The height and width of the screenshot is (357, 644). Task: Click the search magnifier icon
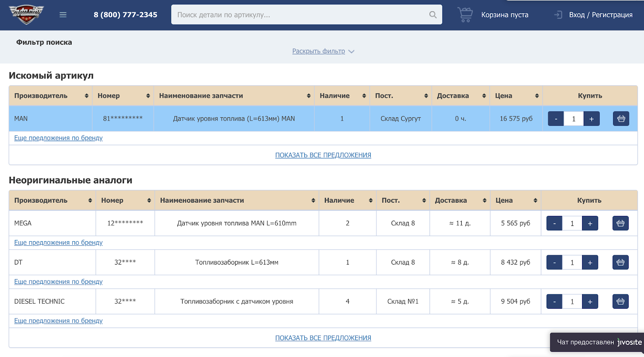click(x=433, y=15)
